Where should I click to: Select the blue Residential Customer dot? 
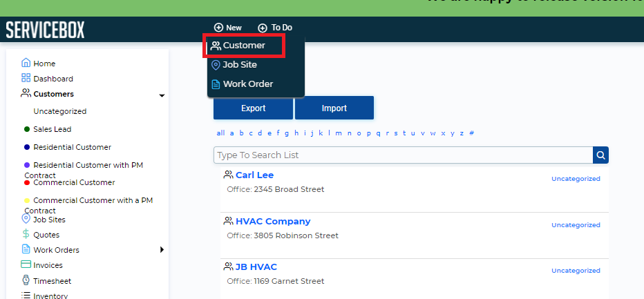click(x=27, y=147)
